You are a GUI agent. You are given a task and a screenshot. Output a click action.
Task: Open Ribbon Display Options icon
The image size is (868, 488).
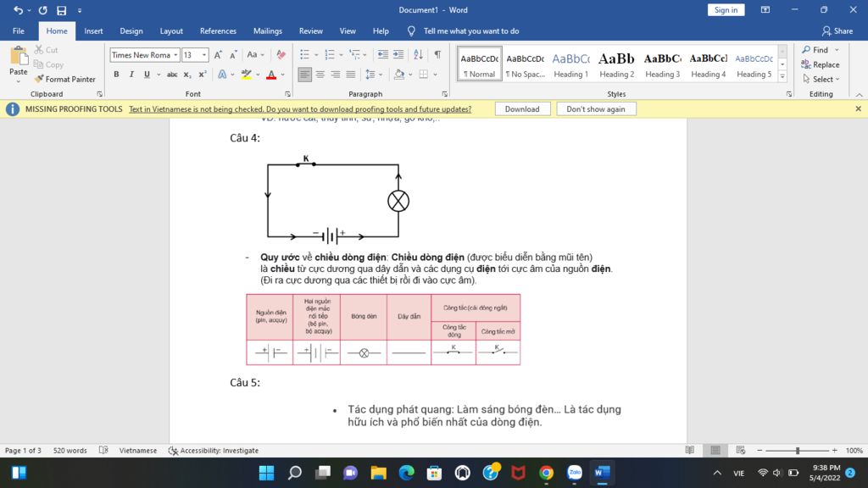[x=765, y=10]
